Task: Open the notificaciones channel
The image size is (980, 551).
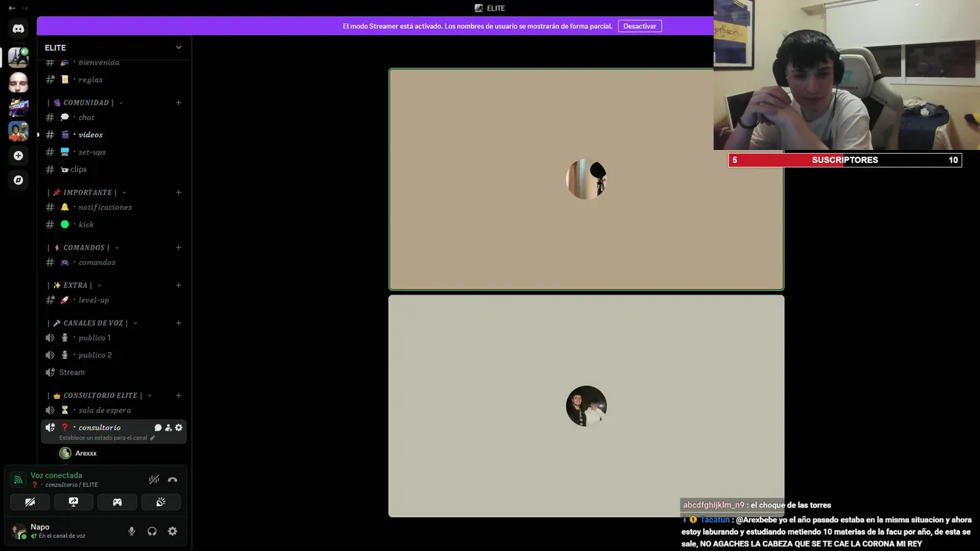Action: click(x=113, y=207)
